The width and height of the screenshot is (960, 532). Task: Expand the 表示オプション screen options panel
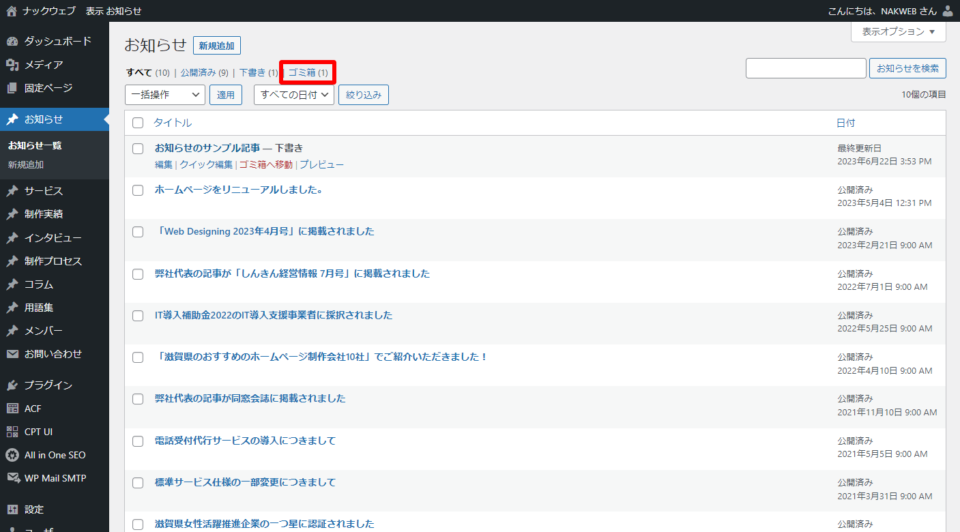(x=898, y=31)
